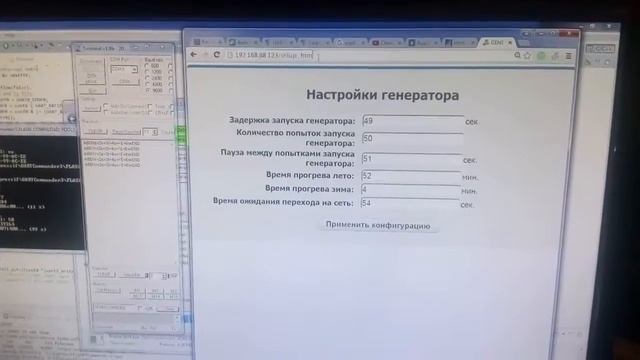Click the Настройки генератора heading

tap(382, 95)
